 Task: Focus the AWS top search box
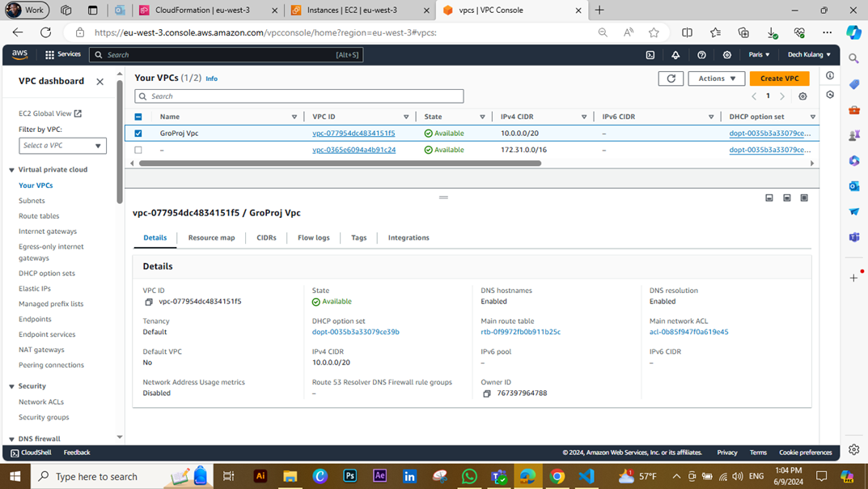click(x=226, y=55)
